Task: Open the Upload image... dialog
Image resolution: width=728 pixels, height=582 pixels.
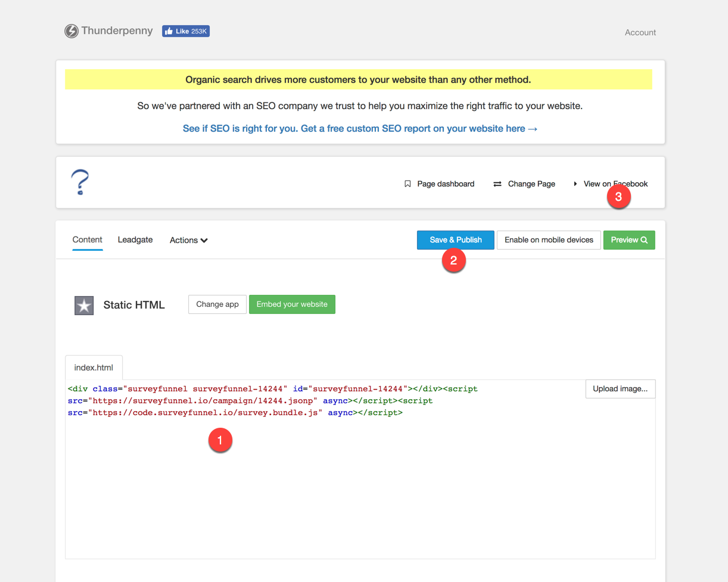Action: pos(620,389)
